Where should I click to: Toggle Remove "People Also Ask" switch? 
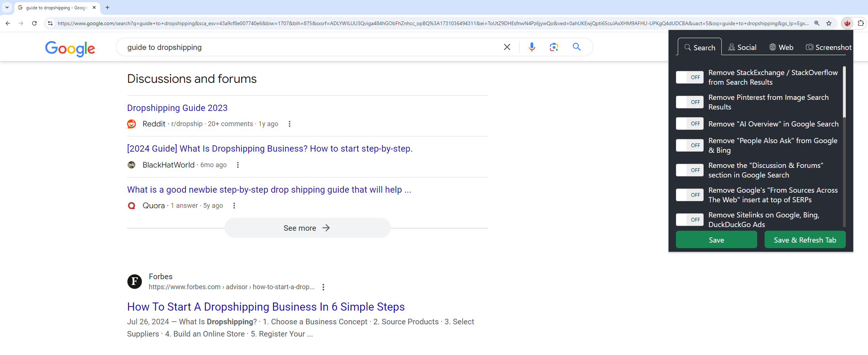pyautogui.click(x=690, y=145)
